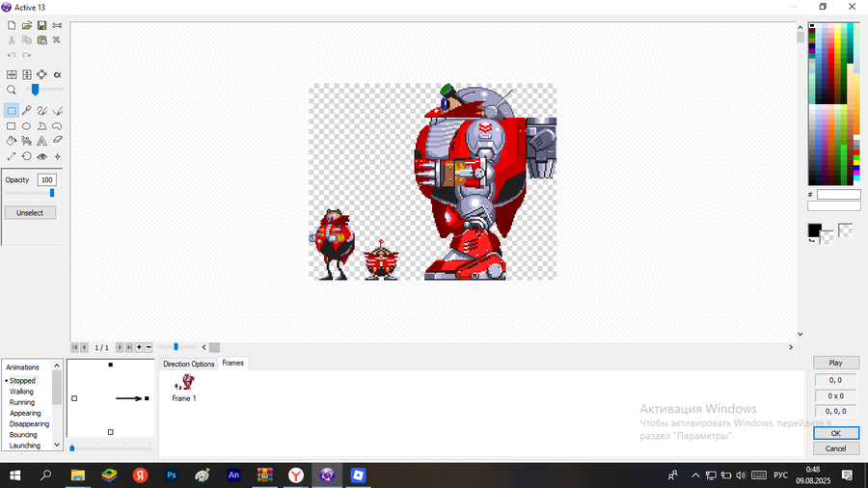Select the Brush tool
868x488 pixels.
[41, 111]
